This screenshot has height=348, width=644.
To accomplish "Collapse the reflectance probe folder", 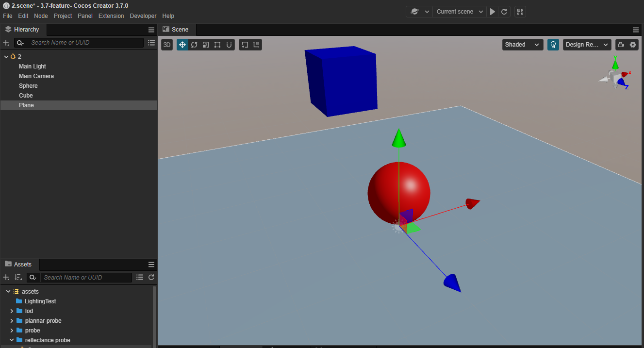I will tap(12, 340).
